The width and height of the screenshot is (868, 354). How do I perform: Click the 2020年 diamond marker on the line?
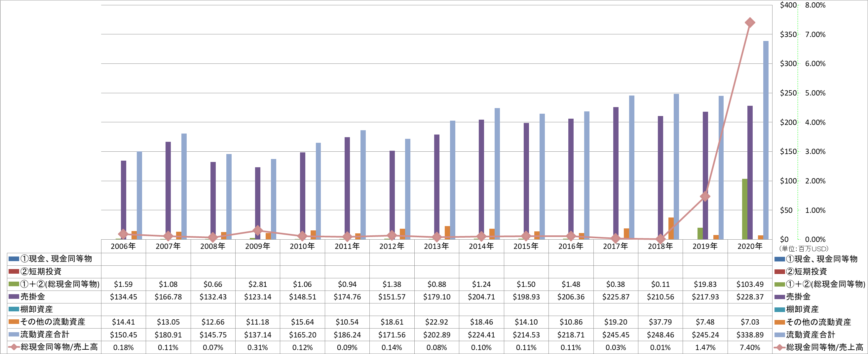pos(750,22)
